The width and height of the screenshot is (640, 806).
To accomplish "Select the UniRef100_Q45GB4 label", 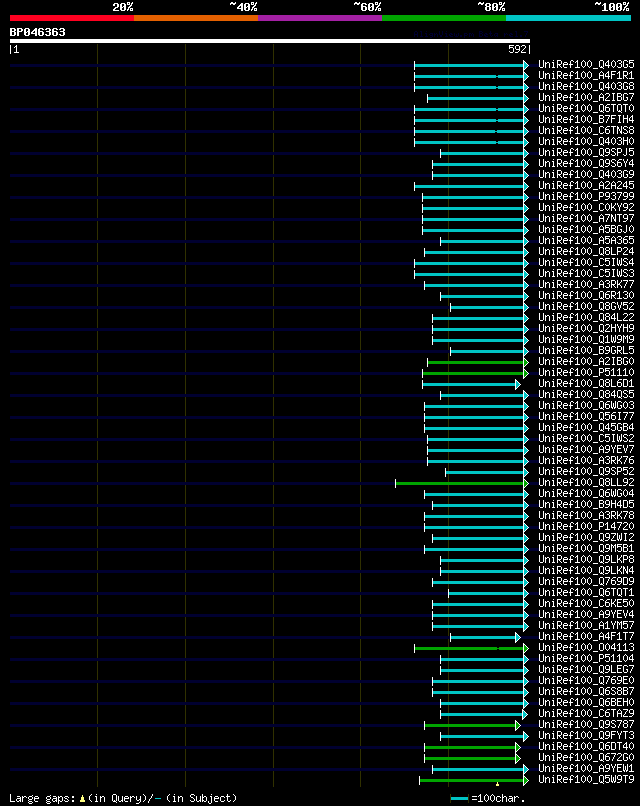I will click(586, 428).
